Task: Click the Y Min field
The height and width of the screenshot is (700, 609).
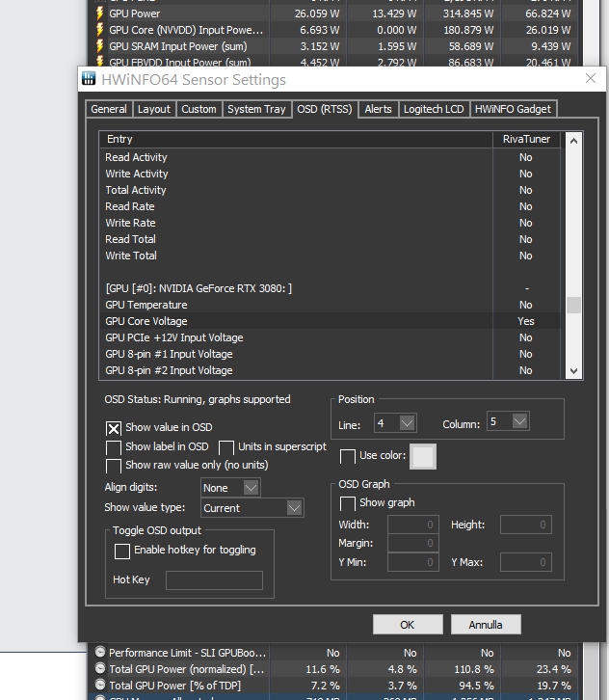Action: coord(413,562)
